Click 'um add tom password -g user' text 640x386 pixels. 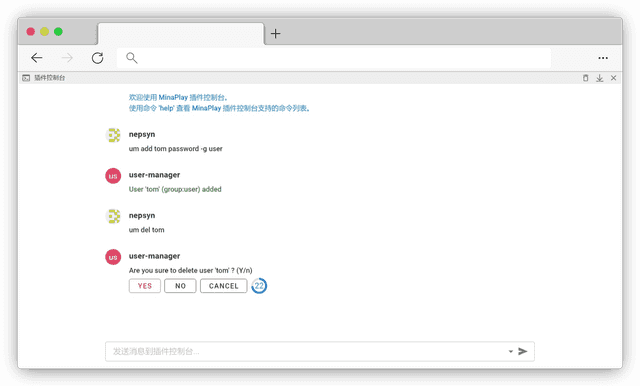[176, 149]
